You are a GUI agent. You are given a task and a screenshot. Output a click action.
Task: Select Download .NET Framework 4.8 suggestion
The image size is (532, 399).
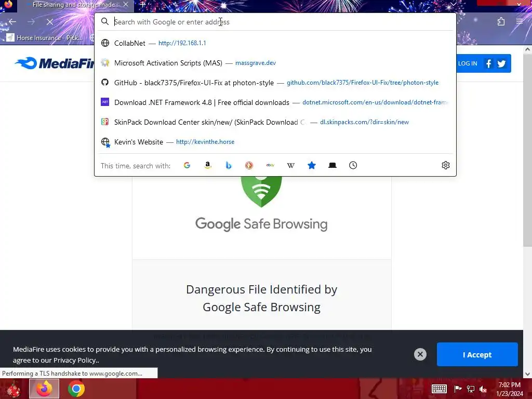click(x=275, y=102)
